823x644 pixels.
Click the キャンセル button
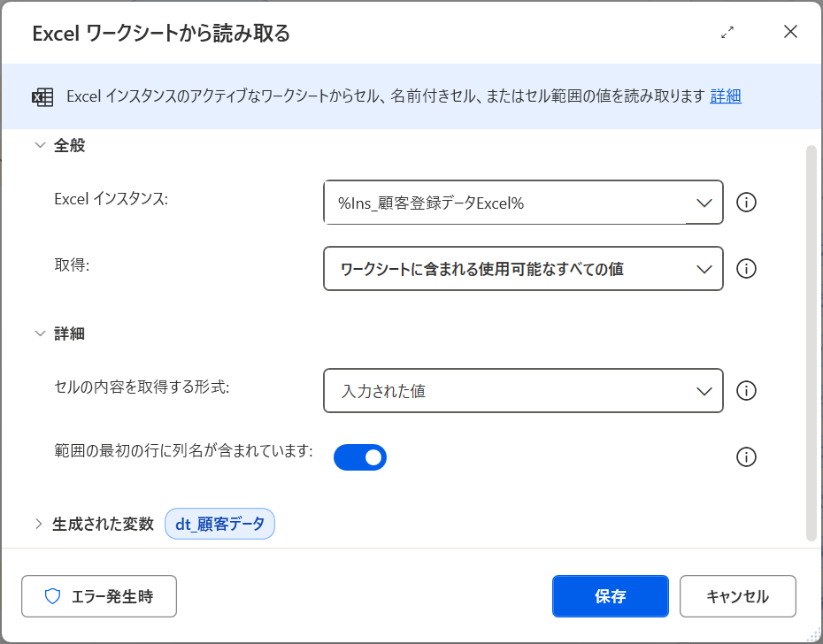[737, 596]
